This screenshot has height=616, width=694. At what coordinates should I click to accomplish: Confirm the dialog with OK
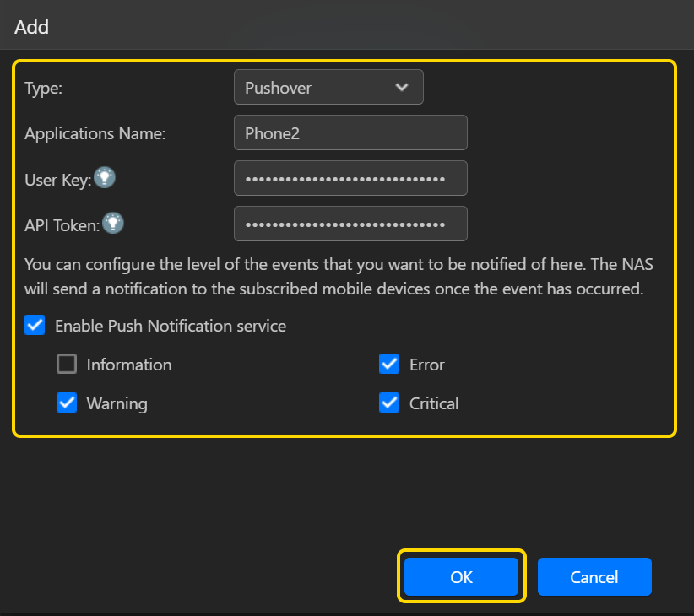coord(461,576)
